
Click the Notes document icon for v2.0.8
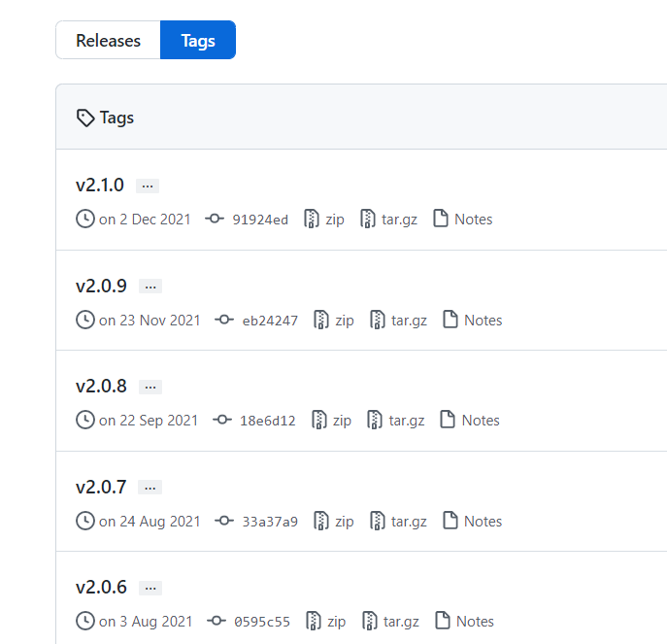[448, 421]
